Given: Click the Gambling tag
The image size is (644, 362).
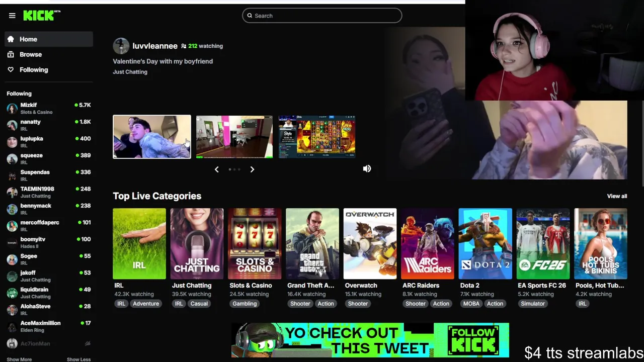Looking at the screenshot, I should coord(245,304).
